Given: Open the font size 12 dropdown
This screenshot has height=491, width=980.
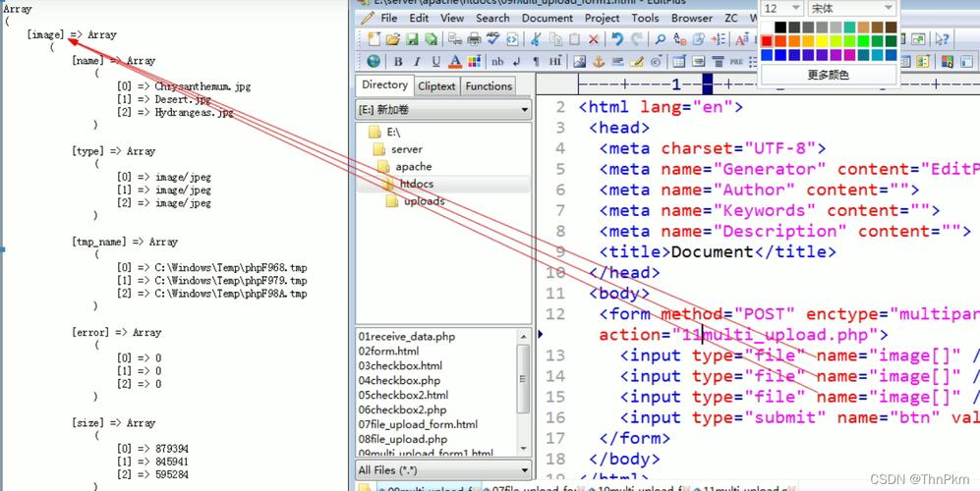Looking at the screenshot, I should tap(781, 8).
